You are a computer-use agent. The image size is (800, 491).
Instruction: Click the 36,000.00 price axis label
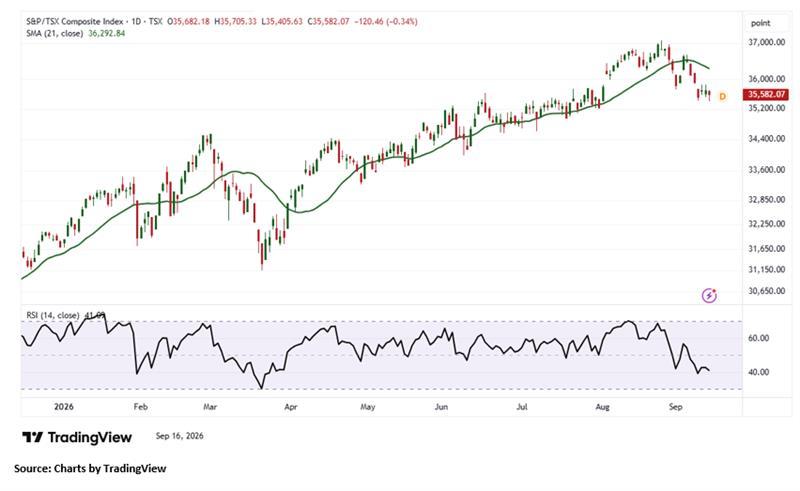[766, 79]
